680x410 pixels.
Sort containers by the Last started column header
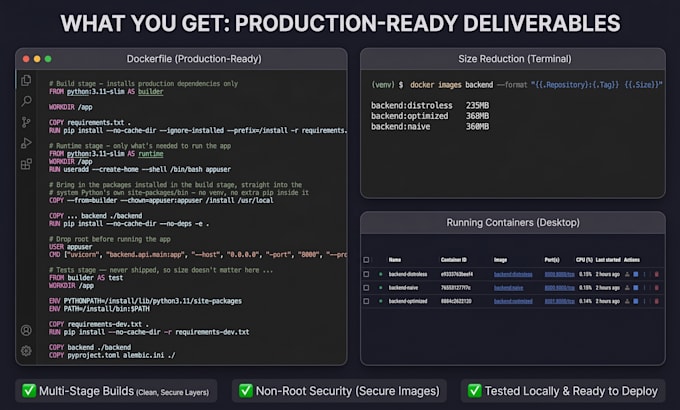click(x=608, y=260)
